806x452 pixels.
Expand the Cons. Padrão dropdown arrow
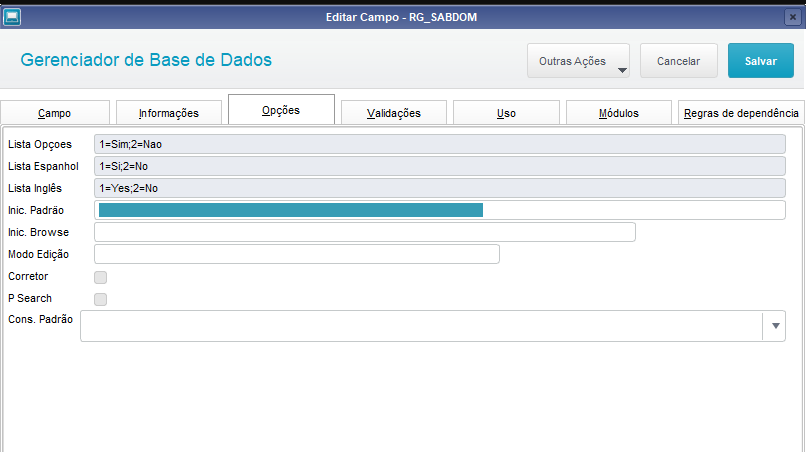(775, 326)
